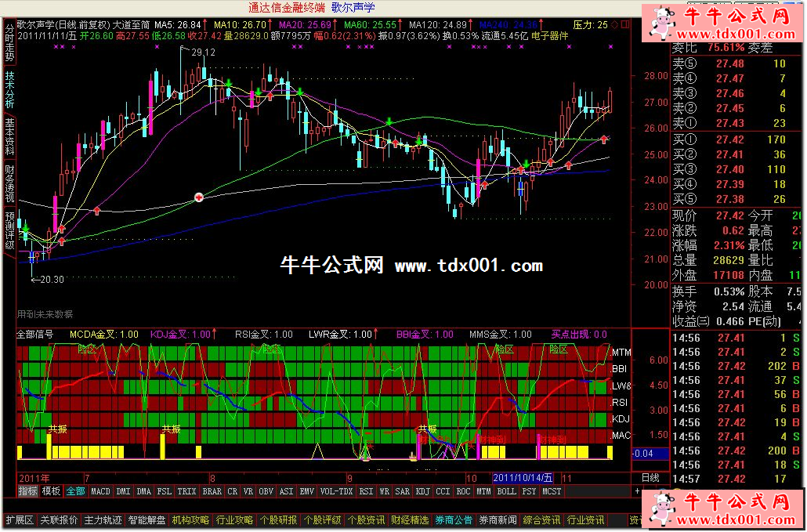This screenshot has height=532, width=807.
Task: Switch to 模板 mode
Action: tap(52, 492)
